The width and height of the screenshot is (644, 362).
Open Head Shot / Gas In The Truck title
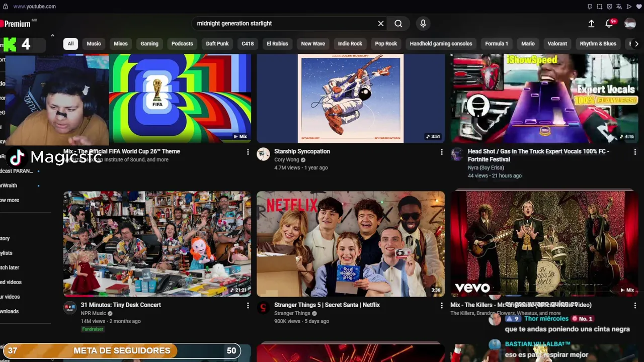tap(538, 155)
